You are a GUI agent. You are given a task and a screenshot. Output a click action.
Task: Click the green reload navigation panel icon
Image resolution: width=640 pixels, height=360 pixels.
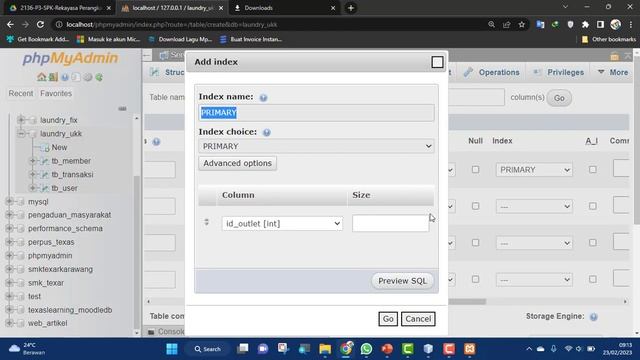(99, 77)
